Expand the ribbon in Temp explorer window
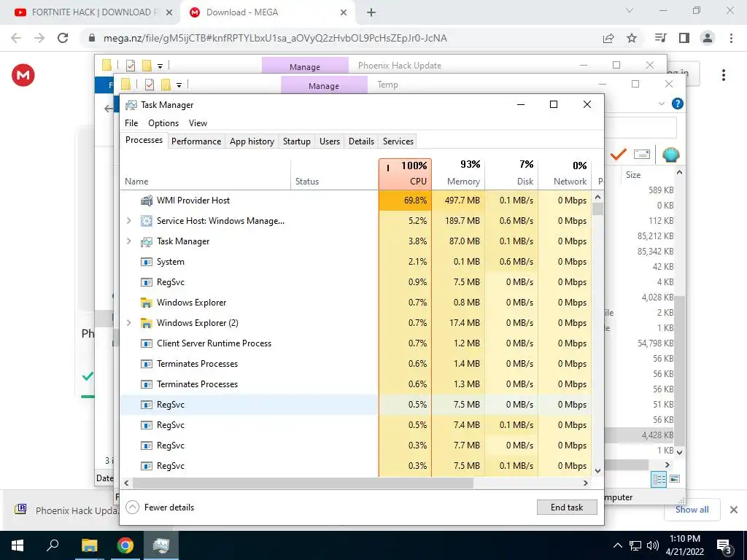The image size is (747, 560). point(661,104)
